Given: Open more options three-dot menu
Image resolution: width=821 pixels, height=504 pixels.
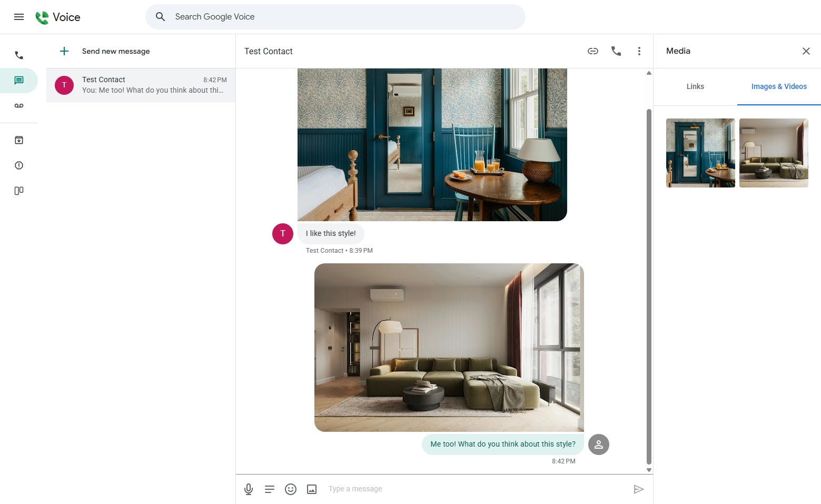Looking at the screenshot, I should (x=639, y=51).
